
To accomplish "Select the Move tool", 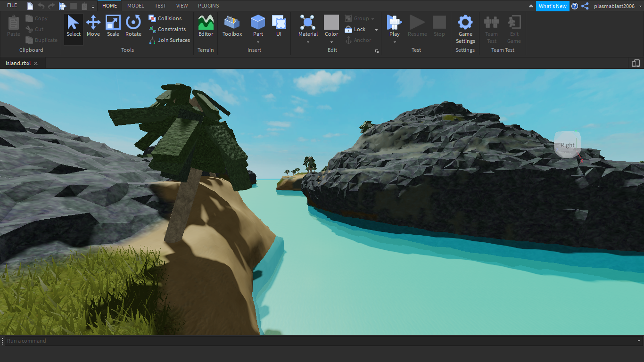I will [93, 26].
